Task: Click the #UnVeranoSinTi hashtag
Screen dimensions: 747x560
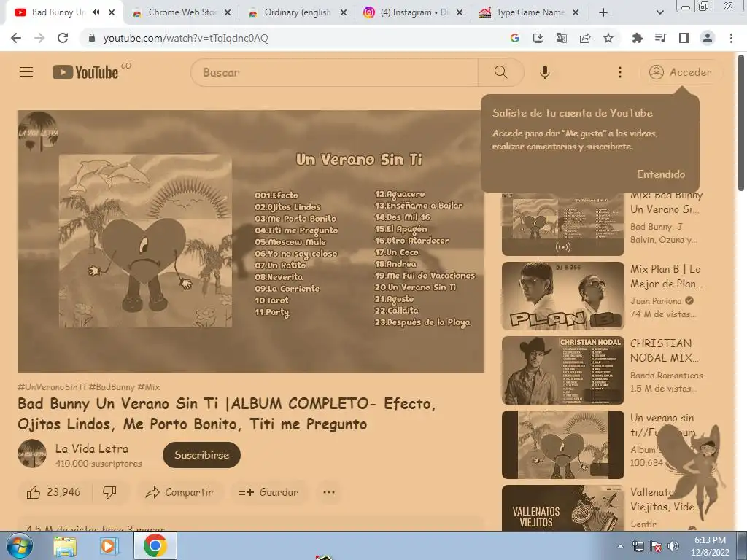Action: pos(52,387)
